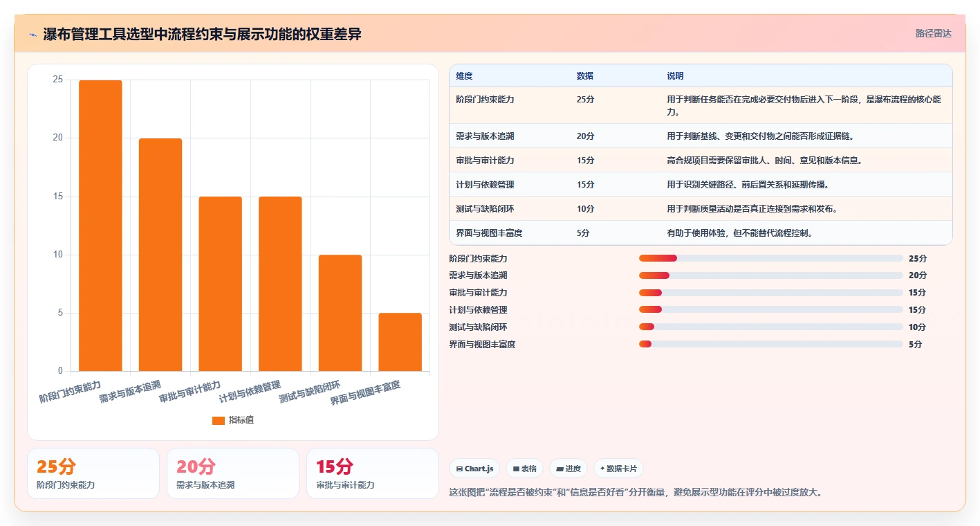Click the 界面与视图丰富度 x-axis label under the chart

(366, 392)
